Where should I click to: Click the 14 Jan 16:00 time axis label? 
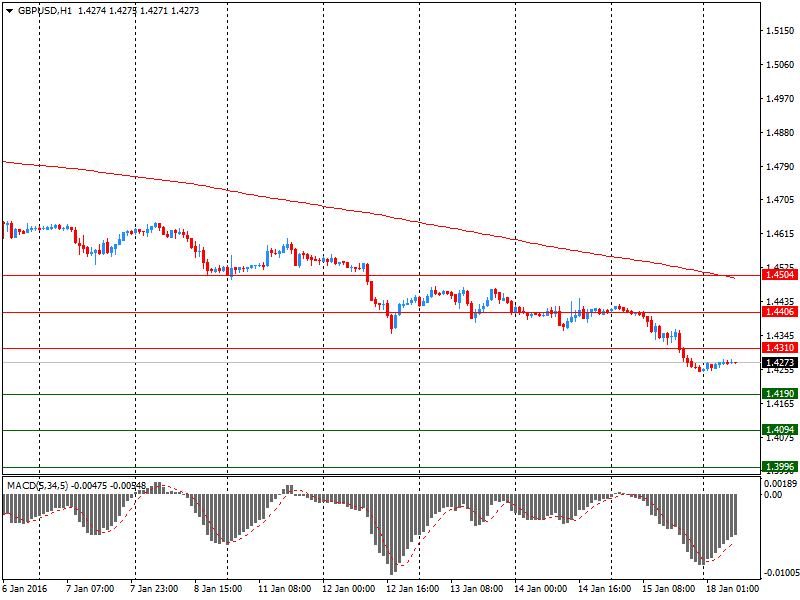(x=605, y=589)
